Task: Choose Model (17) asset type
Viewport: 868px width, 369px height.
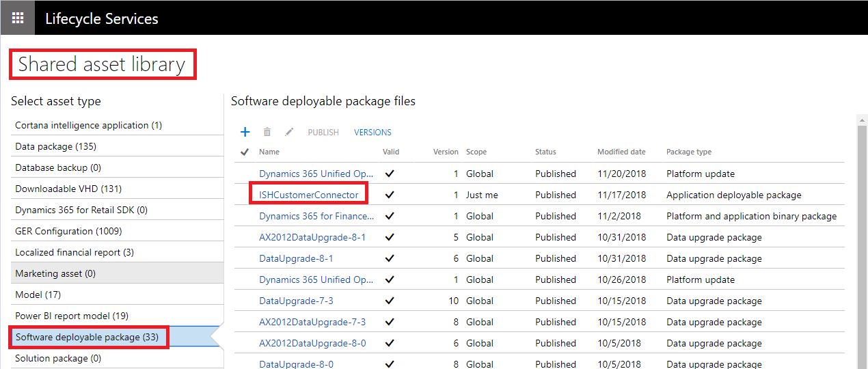Action: tap(117, 295)
